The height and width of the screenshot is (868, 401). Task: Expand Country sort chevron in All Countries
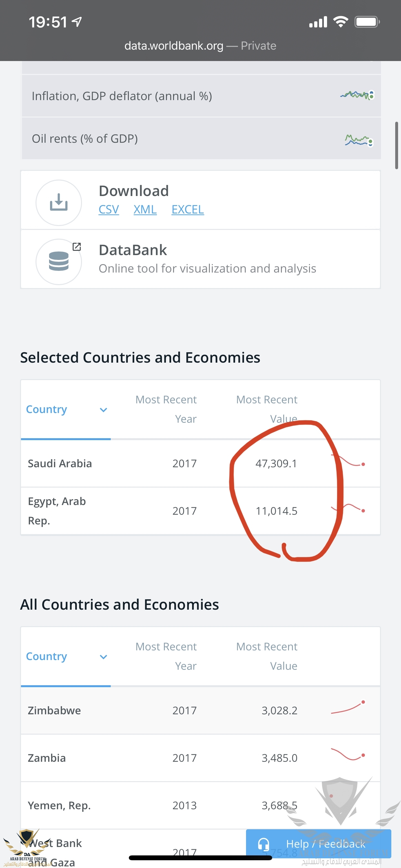103,657
